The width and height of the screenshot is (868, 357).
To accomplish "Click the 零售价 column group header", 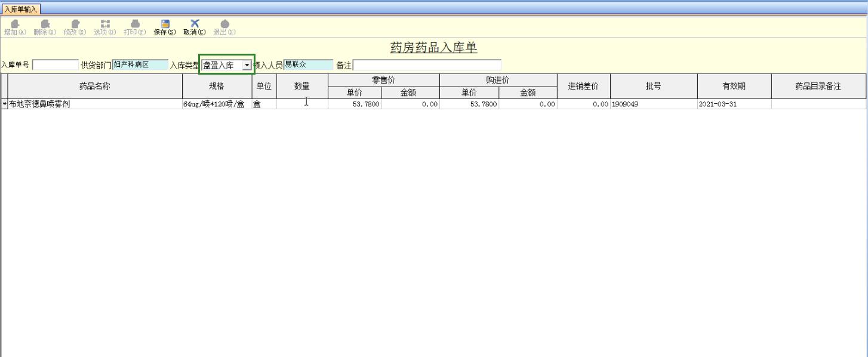I will [384, 80].
